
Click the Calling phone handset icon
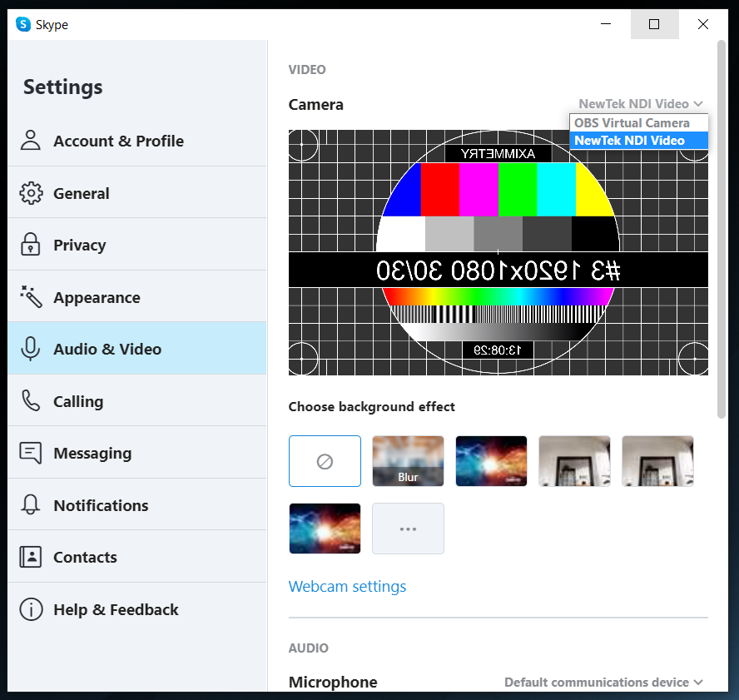point(31,400)
